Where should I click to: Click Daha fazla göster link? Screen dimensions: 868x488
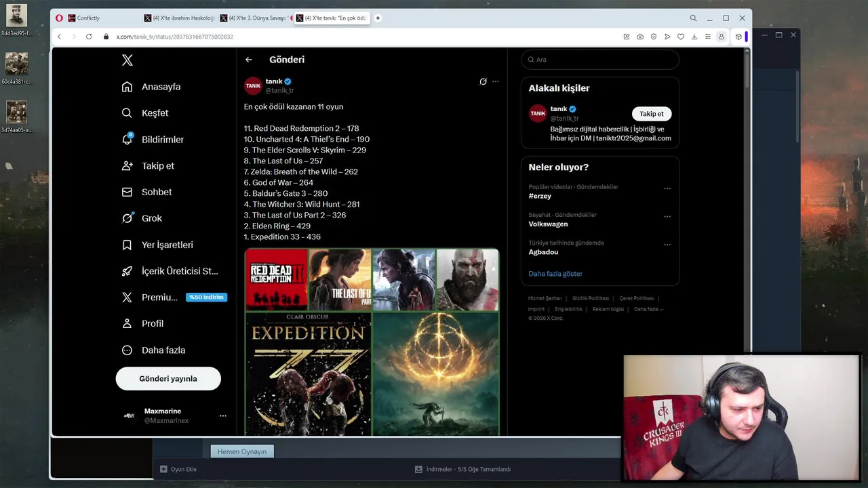(555, 274)
